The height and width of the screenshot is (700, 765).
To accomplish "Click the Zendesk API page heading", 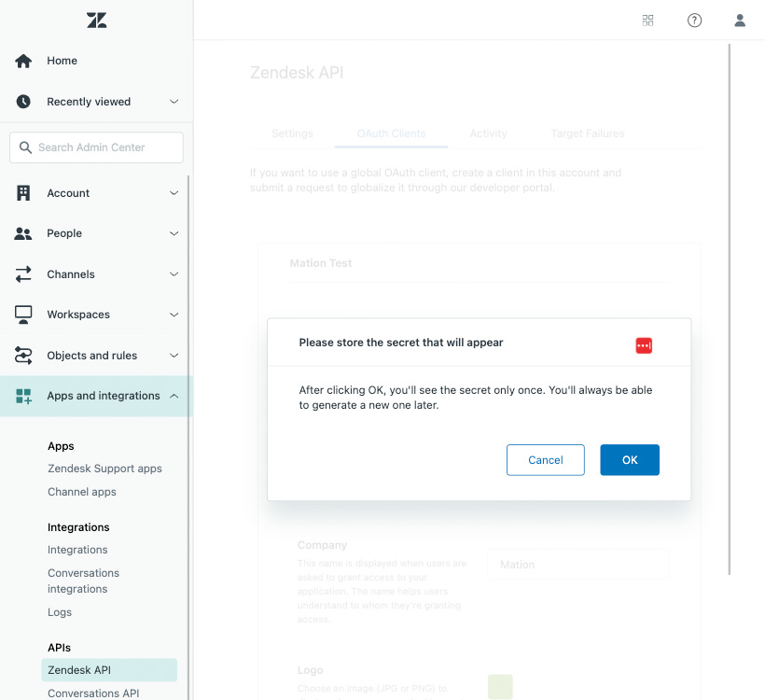I will point(297,72).
